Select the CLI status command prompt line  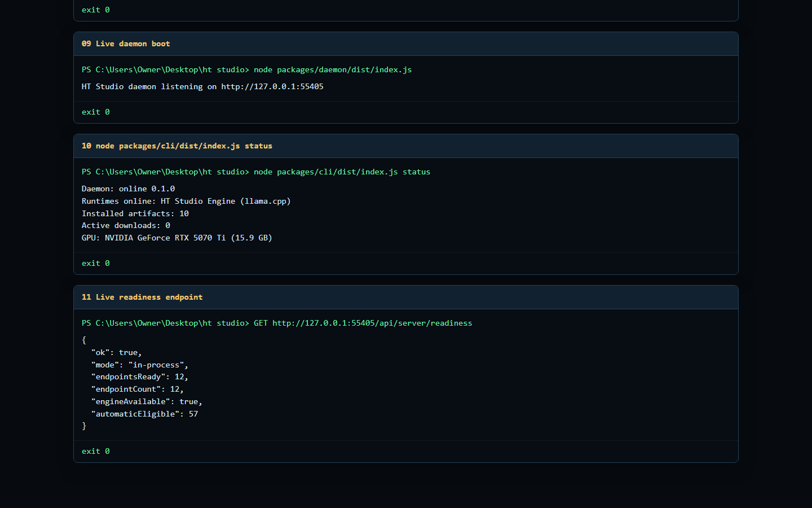tap(256, 172)
